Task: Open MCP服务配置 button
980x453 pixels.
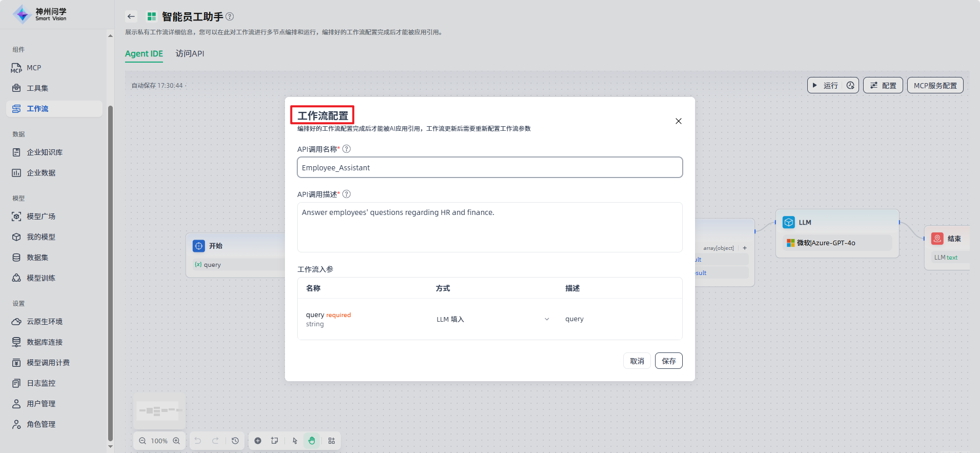Action: tap(935, 86)
